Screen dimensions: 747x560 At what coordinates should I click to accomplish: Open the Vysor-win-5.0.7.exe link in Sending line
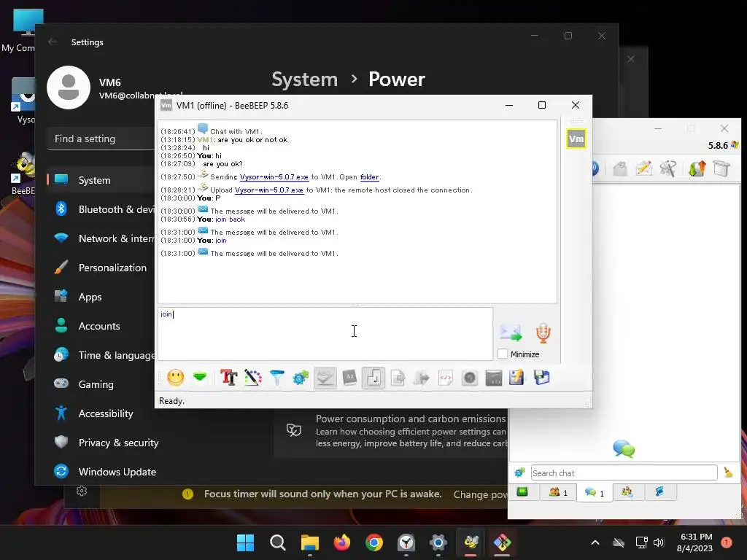point(274,176)
